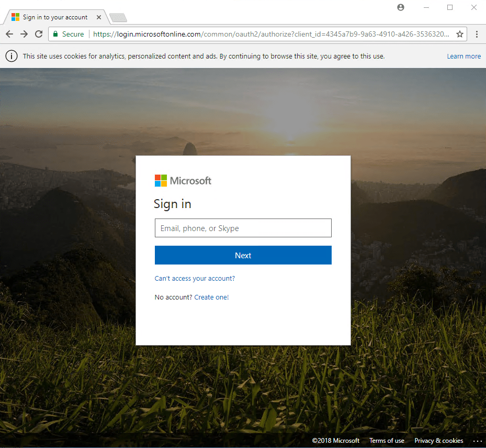Click the Microsoft logo in sign-in card

(183, 181)
